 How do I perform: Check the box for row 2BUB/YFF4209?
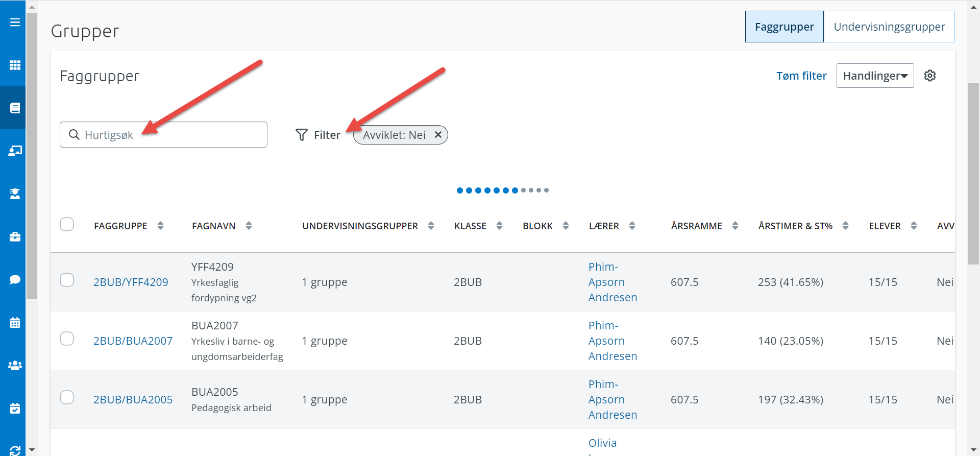tap(67, 280)
